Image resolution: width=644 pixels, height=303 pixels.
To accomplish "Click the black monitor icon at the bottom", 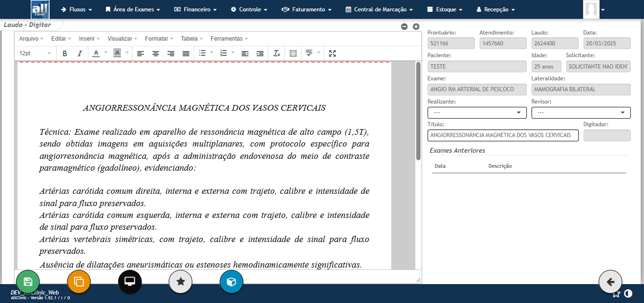I will pyautogui.click(x=129, y=281).
